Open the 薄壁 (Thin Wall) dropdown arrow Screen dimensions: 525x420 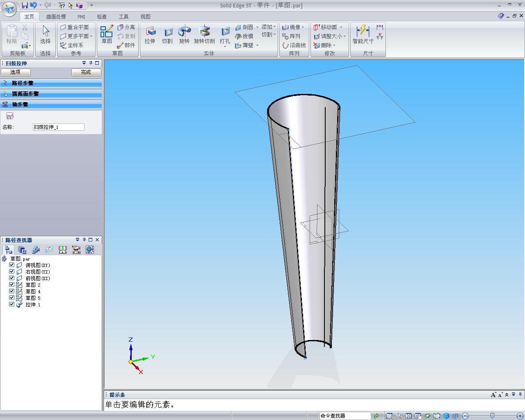coord(258,45)
